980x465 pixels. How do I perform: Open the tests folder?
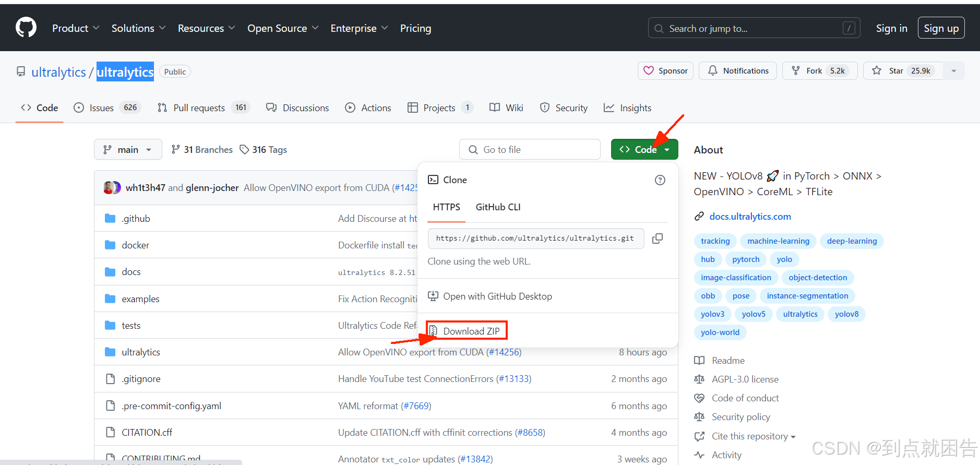pyautogui.click(x=131, y=326)
